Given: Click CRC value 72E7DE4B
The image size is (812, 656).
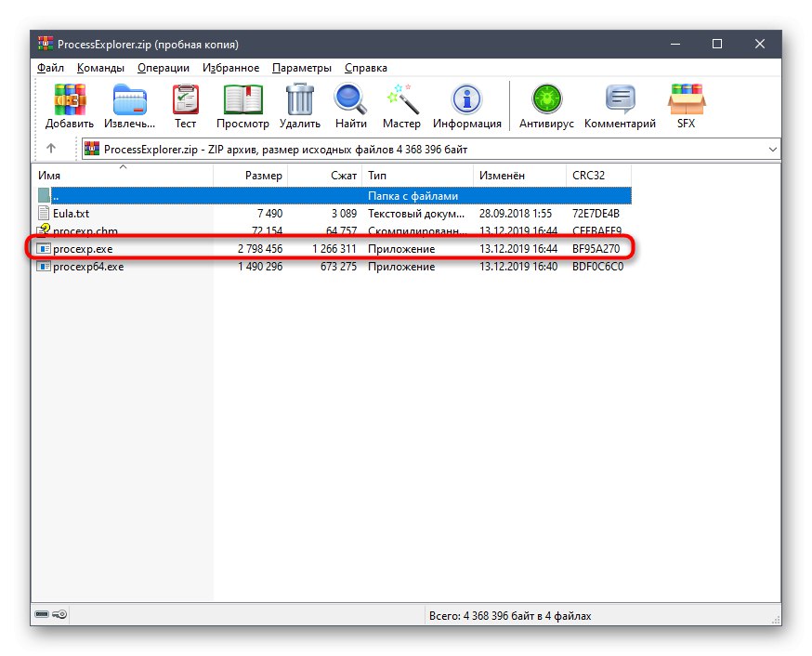Looking at the screenshot, I should (596, 214).
